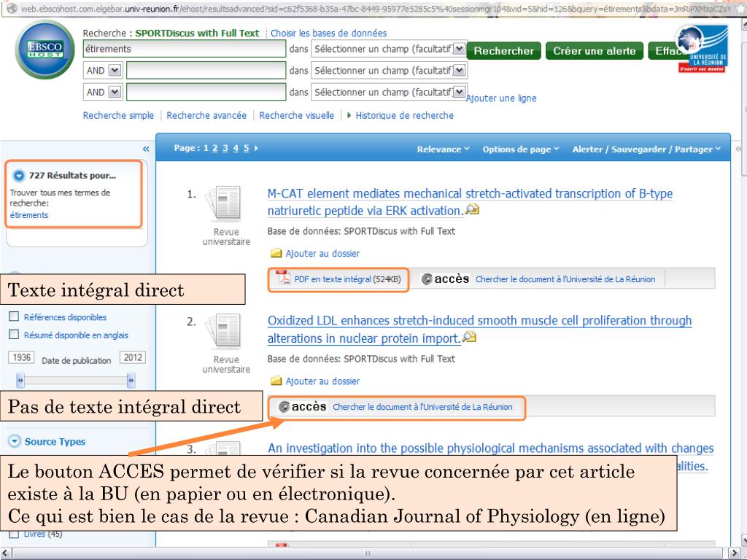Image resolution: width=747 pixels, height=560 pixels.
Task: Click the second search term field
Action: [206, 71]
